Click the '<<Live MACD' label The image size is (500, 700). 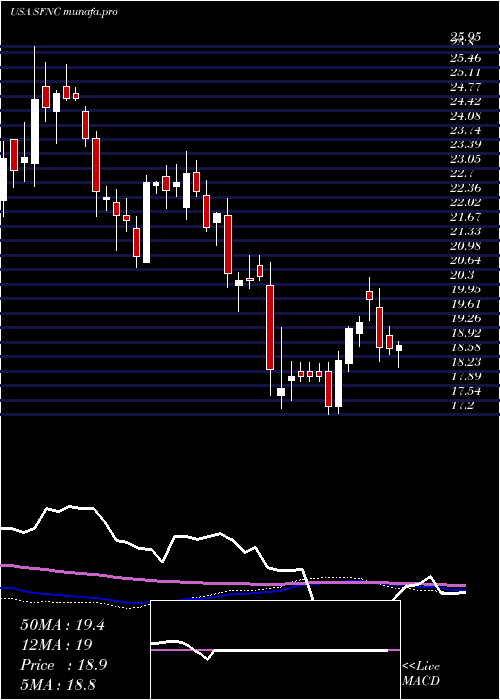tap(421, 674)
